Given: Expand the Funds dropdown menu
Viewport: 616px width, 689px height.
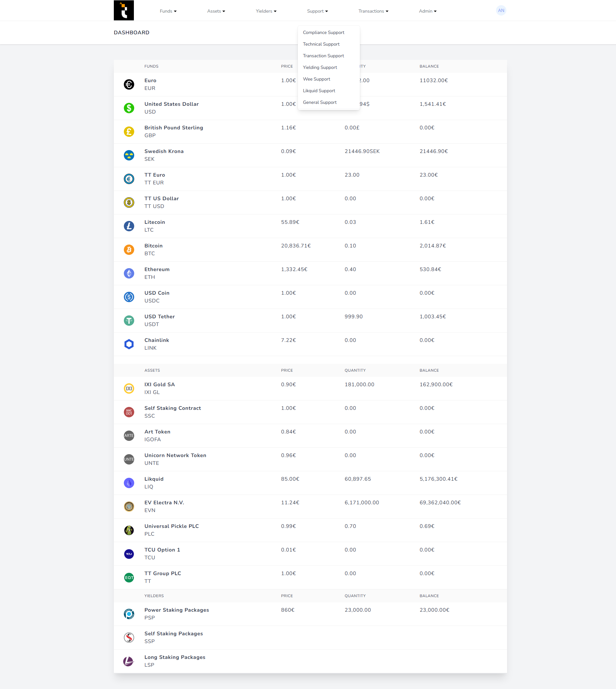Looking at the screenshot, I should [168, 11].
